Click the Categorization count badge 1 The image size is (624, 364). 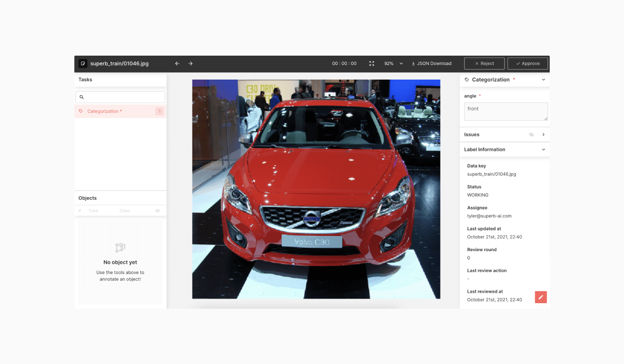[160, 111]
